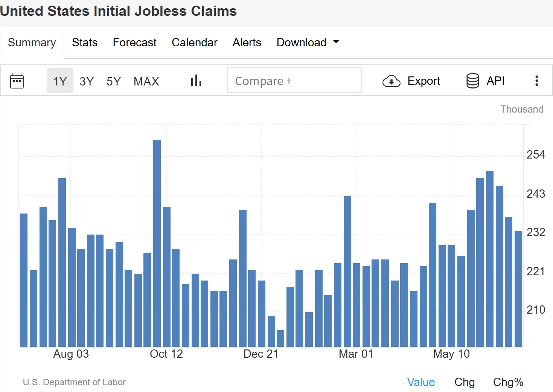The width and height of the screenshot is (553, 392).
Task: Switch to the Summary tab
Action: coord(32,43)
